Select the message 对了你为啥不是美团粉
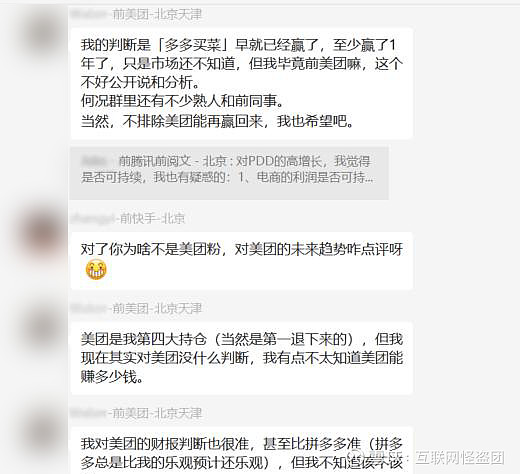Screen dimensions: 520x474 pyautogui.click(x=242, y=261)
